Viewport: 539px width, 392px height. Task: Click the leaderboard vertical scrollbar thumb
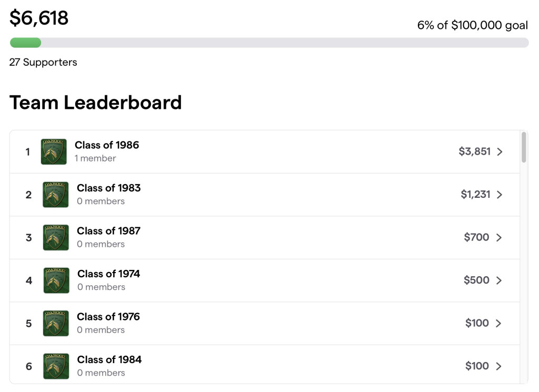(524, 147)
